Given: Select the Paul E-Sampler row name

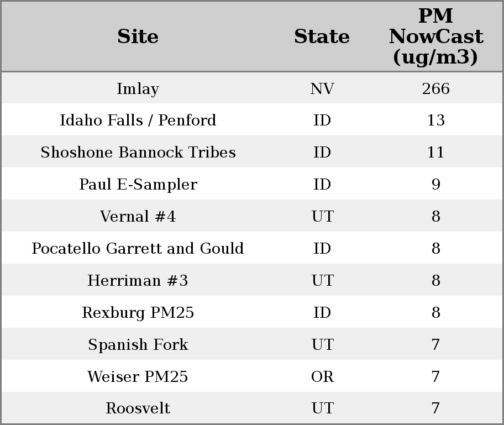Looking at the screenshot, I should (138, 185).
